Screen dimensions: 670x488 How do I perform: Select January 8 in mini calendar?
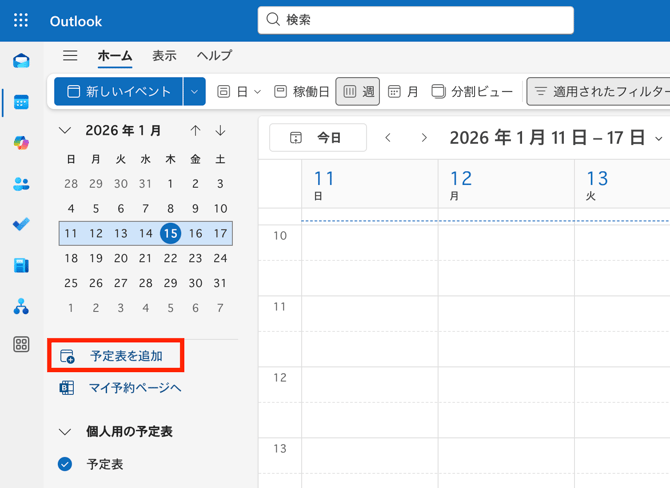[170, 209]
